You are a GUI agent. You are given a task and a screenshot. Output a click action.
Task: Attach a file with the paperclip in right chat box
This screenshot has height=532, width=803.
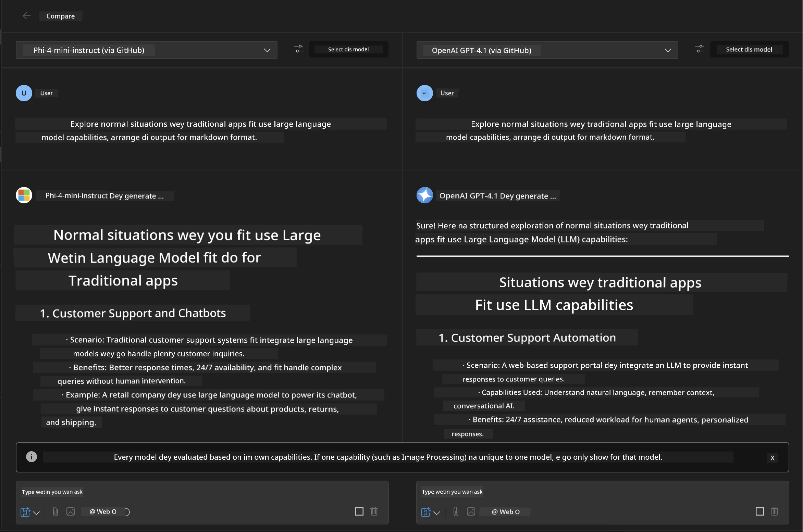456,511
